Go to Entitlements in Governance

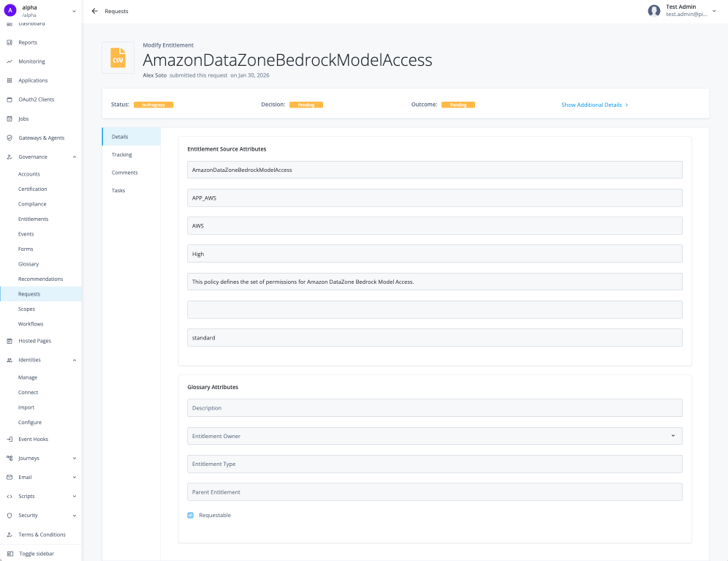34,219
